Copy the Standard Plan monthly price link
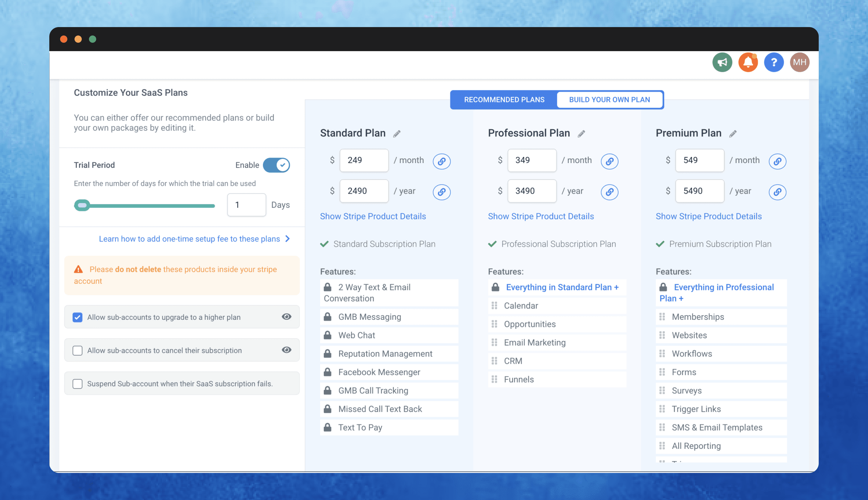868x500 pixels. click(441, 161)
